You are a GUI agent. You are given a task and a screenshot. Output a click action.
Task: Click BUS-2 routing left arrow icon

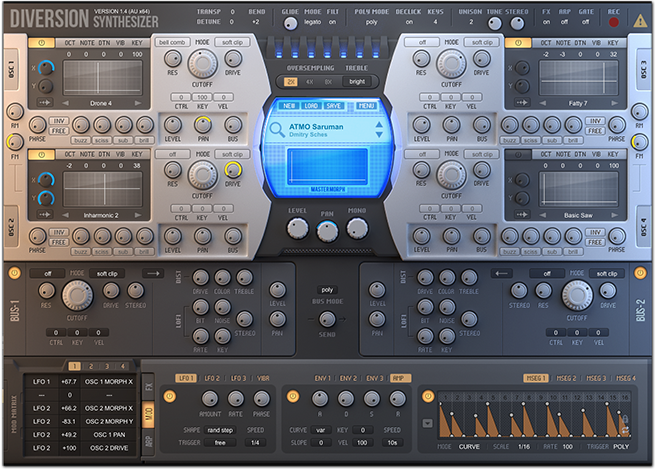[501, 274]
